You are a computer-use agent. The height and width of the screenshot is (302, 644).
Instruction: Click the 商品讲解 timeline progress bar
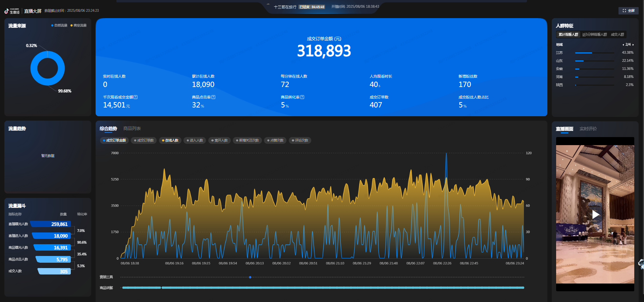pos(322,288)
